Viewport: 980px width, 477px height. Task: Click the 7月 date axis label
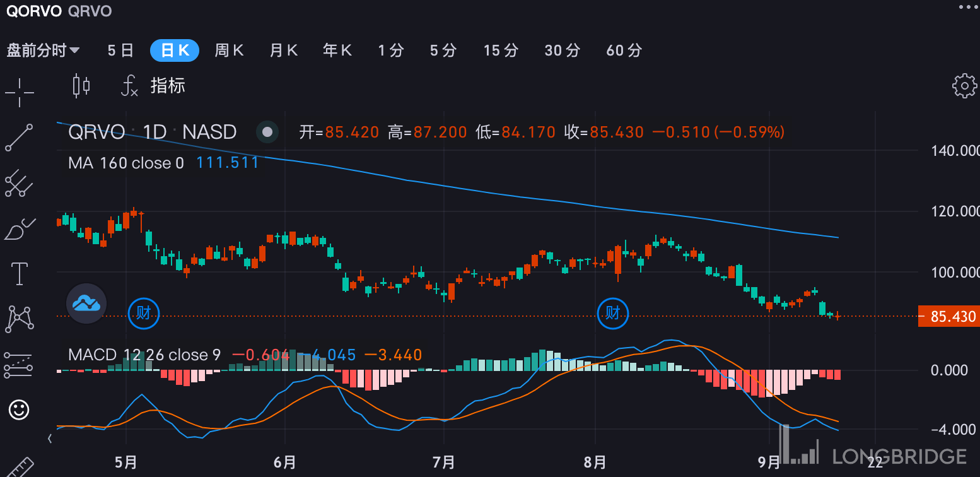[445, 462]
